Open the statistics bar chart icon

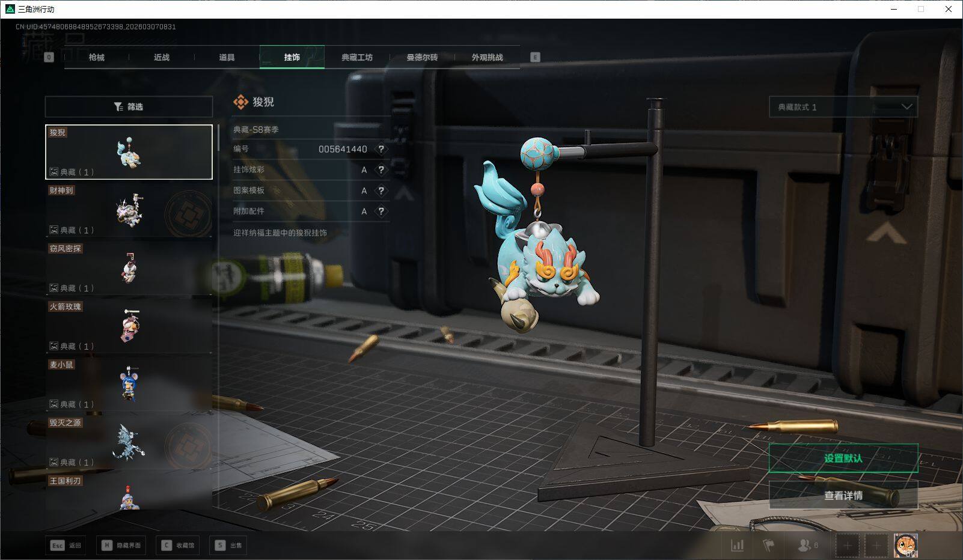[x=737, y=546]
